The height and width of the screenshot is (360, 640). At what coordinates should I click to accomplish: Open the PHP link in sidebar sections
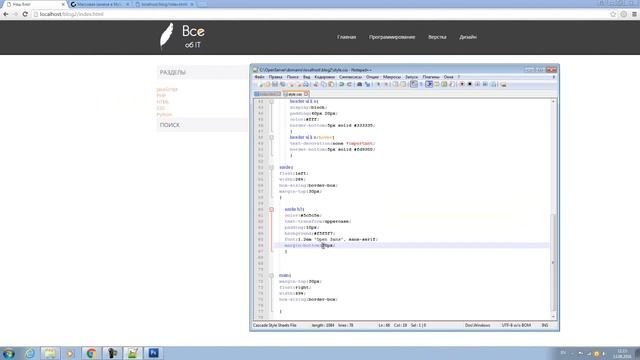161,96
